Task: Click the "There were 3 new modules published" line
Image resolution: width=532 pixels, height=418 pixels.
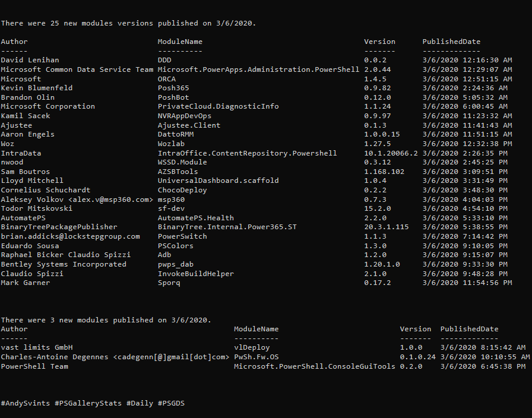Action: pos(106,320)
